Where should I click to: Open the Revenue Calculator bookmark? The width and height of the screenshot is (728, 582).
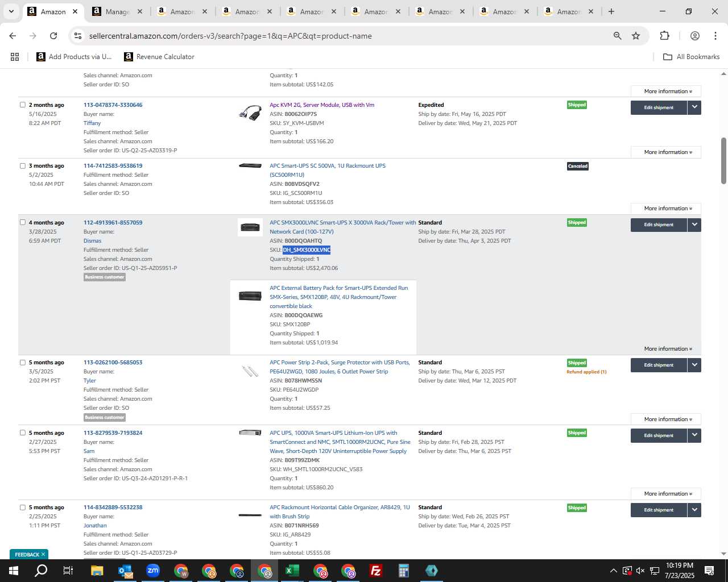pos(159,57)
